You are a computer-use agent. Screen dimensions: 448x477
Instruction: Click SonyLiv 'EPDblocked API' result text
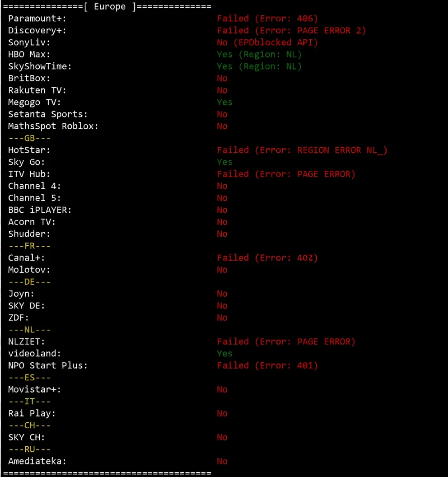point(267,42)
